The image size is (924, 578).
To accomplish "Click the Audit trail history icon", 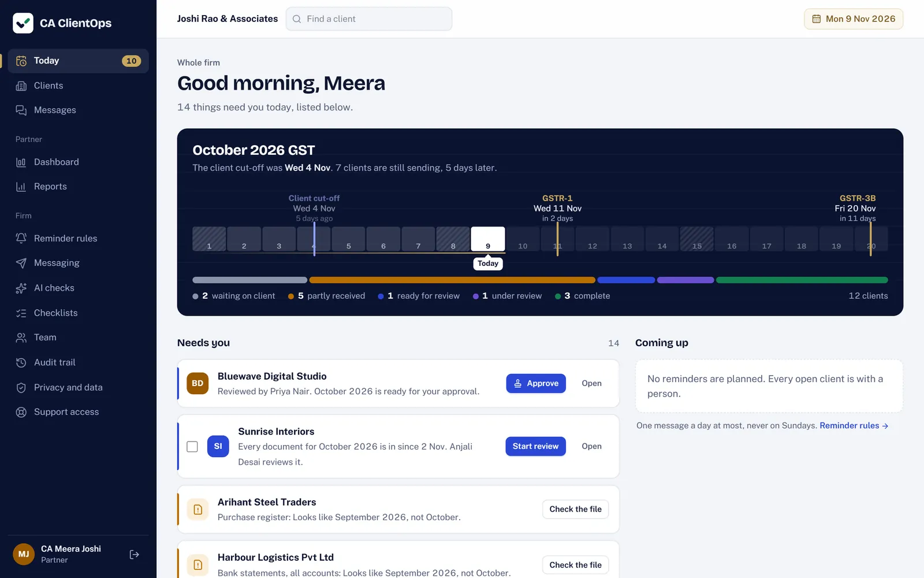I will 21,362.
